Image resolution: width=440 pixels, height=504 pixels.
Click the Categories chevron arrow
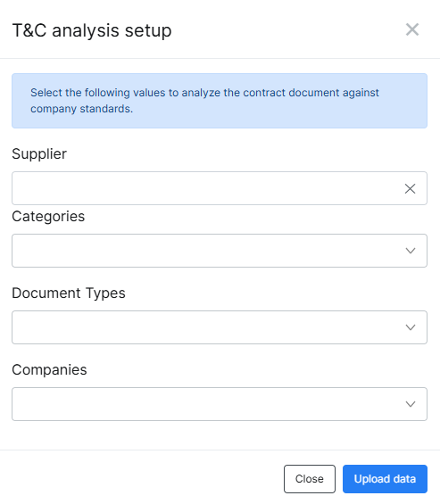point(411,251)
